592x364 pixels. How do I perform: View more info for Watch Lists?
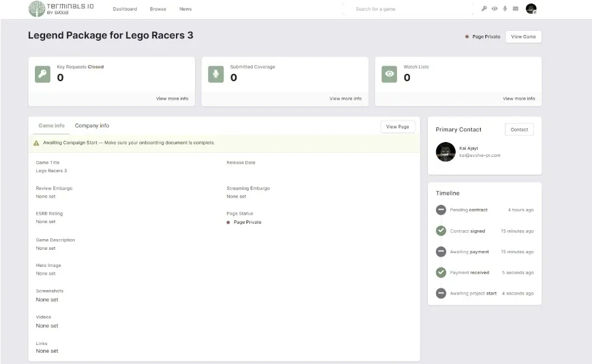pos(519,98)
